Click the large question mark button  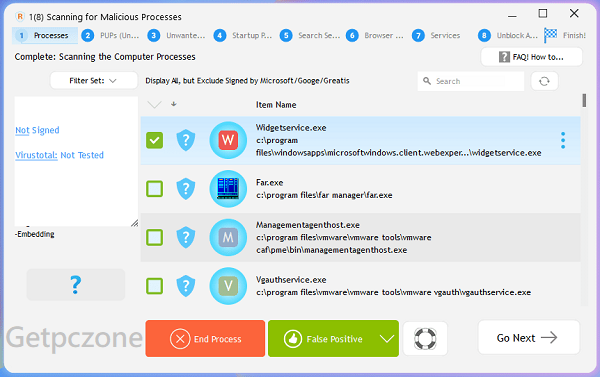tap(76, 284)
